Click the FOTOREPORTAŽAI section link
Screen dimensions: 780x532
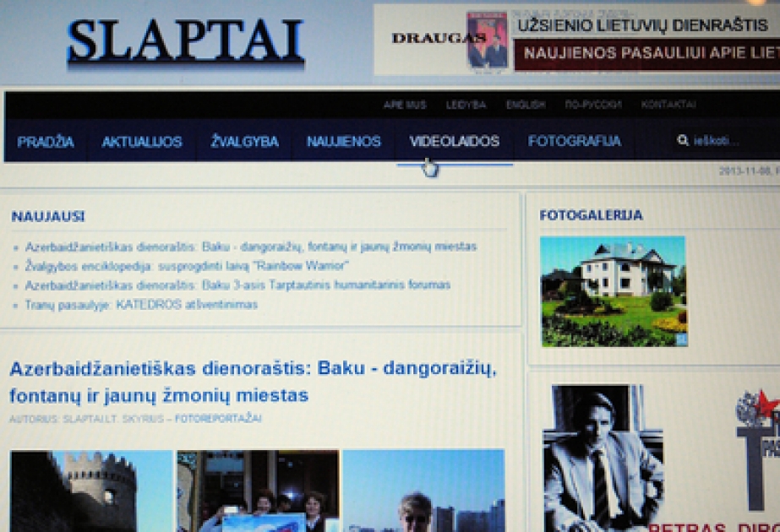[218, 419]
